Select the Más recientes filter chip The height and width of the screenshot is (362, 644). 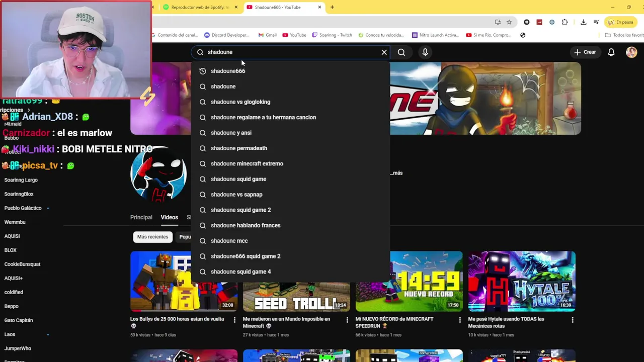tap(152, 237)
